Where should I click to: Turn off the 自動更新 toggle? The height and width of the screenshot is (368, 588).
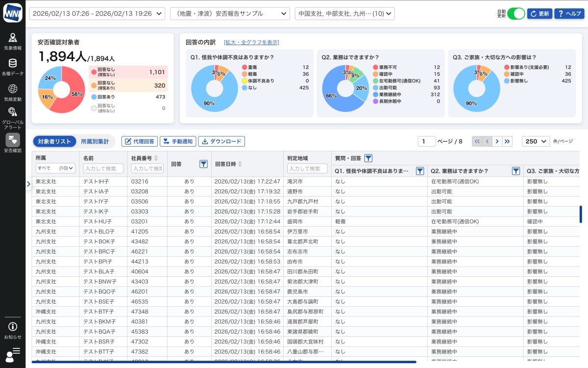point(515,14)
